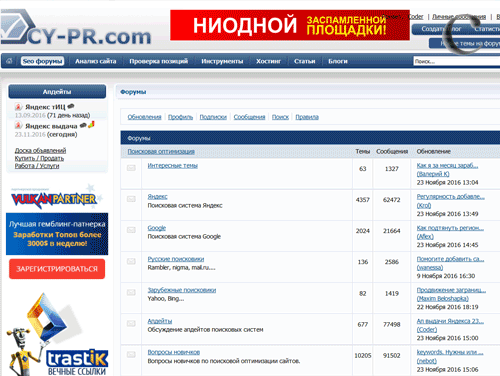Click the Доска объявлений sidebar link
500x376 pixels.
pos(40,150)
